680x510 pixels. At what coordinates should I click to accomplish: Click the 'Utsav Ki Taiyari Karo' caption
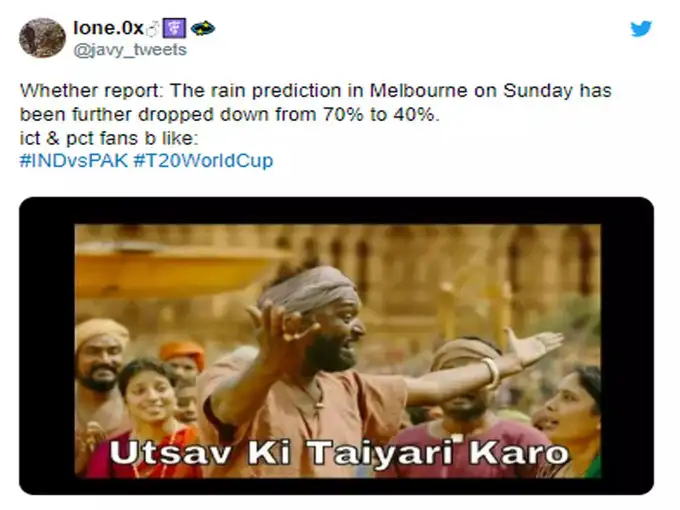pos(339,453)
